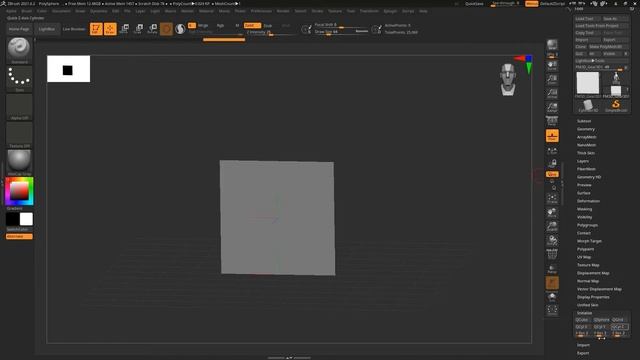Adjust the Focal Shift slider
The height and width of the screenshot is (360, 640).
(x=341, y=25)
